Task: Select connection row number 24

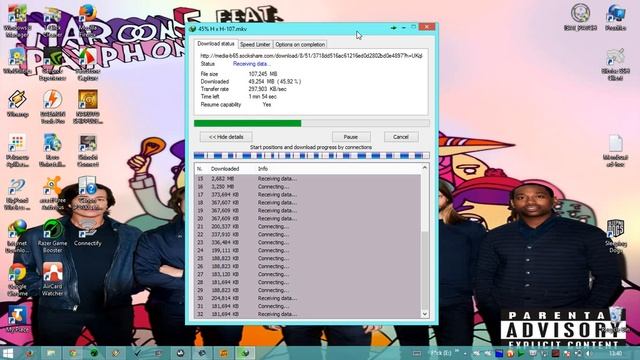Action: pyautogui.click(x=308, y=250)
